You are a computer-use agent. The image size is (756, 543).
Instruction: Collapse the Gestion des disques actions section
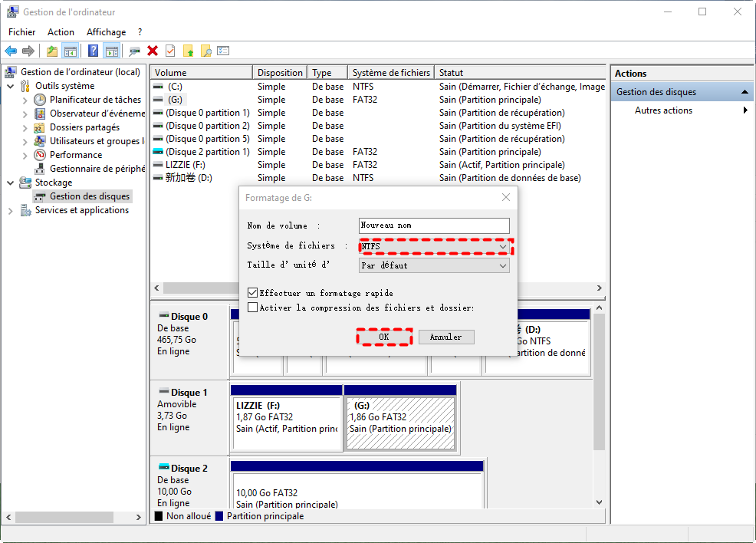[x=745, y=91]
